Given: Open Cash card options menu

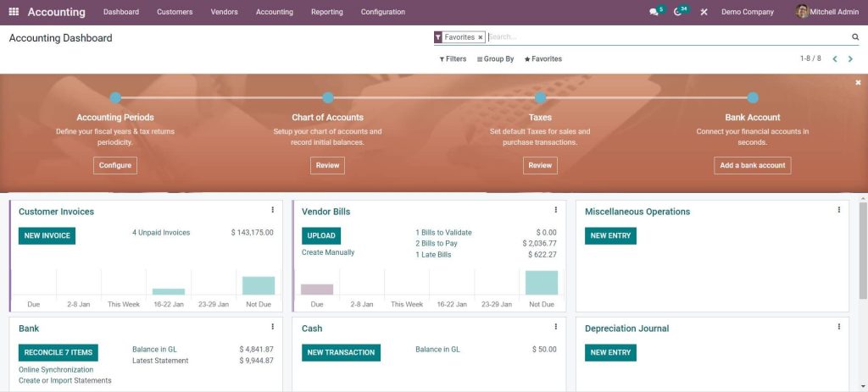Looking at the screenshot, I should (556, 327).
